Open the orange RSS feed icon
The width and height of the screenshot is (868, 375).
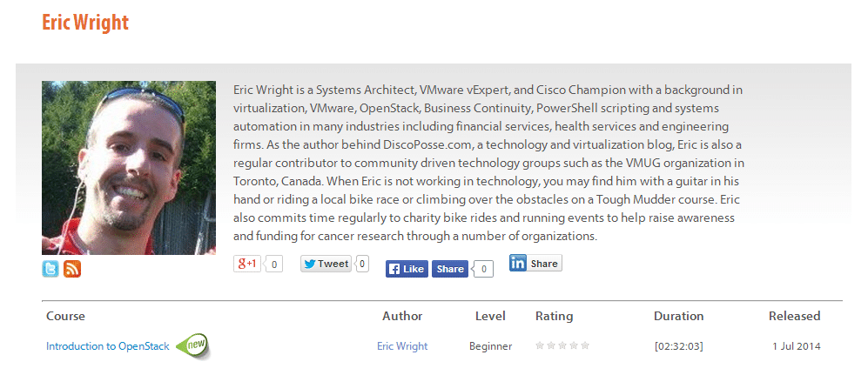pyautogui.click(x=72, y=269)
